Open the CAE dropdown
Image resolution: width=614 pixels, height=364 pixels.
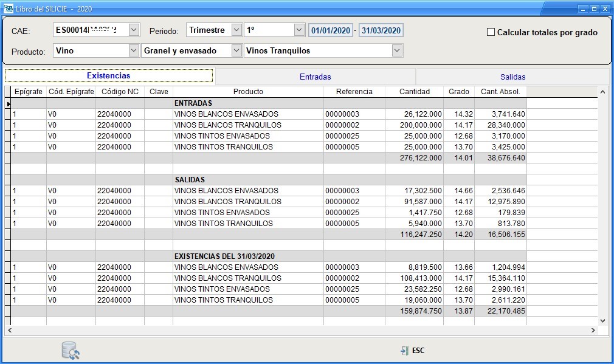click(134, 30)
